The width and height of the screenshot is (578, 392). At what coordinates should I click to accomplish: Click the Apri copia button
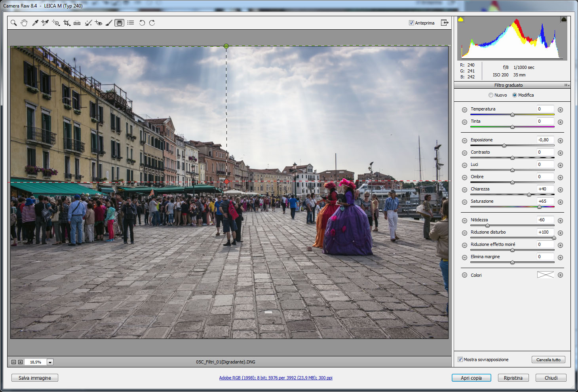point(471,378)
